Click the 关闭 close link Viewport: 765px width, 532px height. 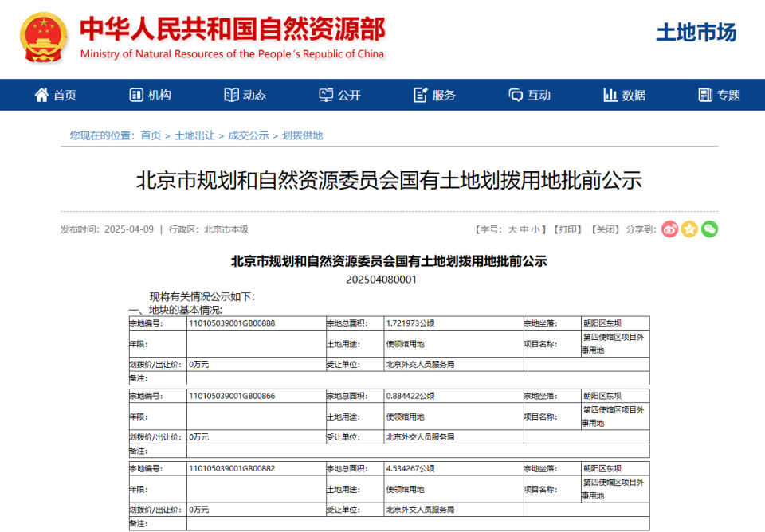coord(605,229)
